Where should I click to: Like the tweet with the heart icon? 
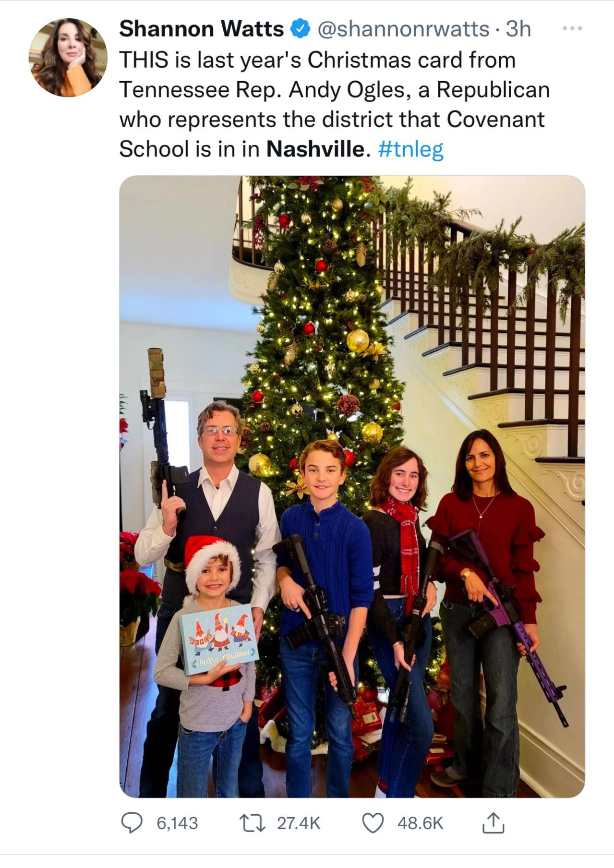point(373,823)
